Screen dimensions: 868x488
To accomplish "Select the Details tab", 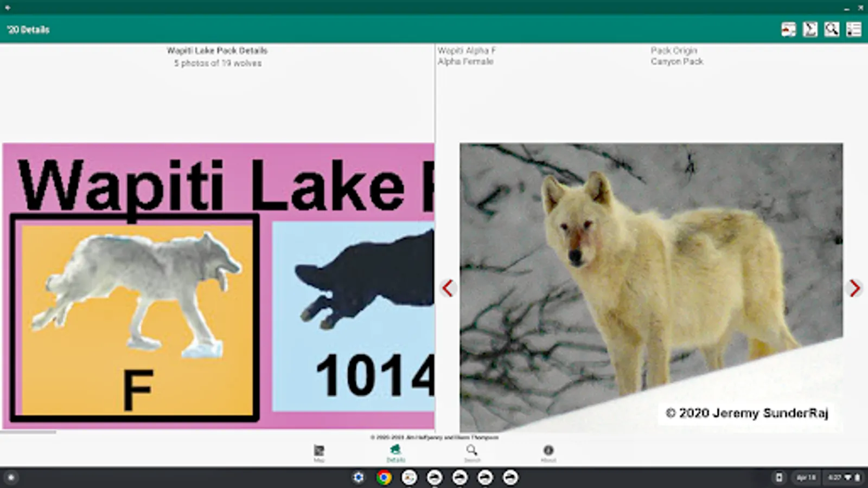I will pyautogui.click(x=395, y=453).
